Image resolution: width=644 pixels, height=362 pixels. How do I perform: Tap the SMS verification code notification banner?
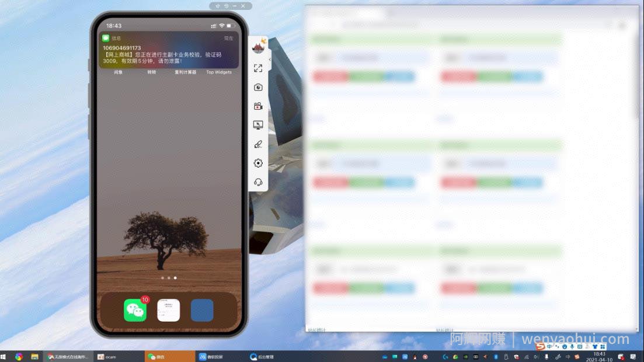168,50
